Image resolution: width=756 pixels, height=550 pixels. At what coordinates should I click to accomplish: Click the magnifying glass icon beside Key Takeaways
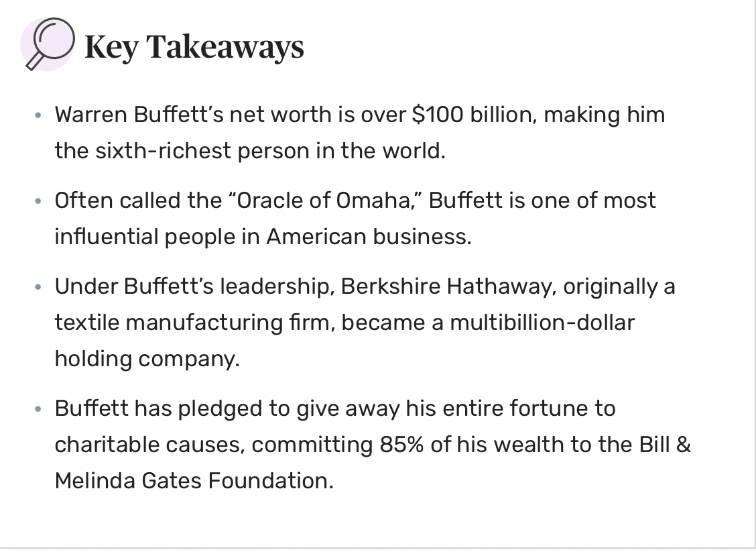(48, 44)
